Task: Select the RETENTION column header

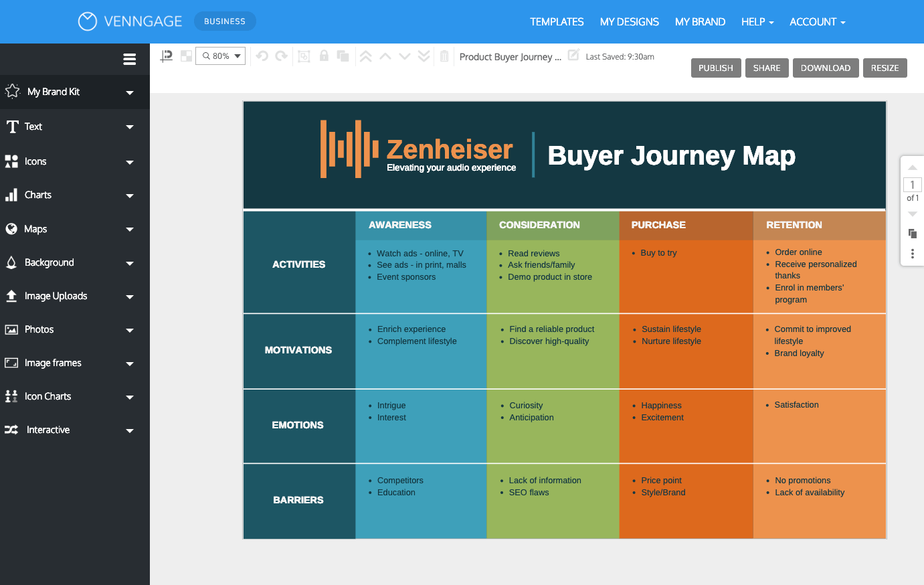Action: click(794, 225)
